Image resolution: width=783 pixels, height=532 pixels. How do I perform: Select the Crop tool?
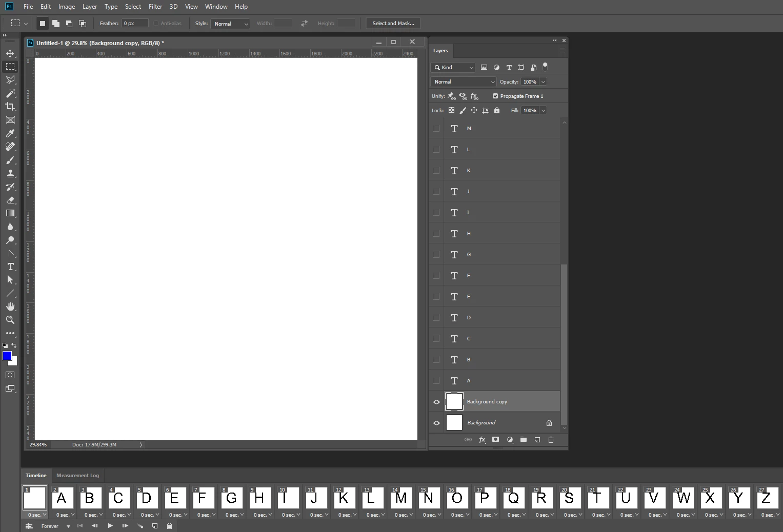pos(10,107)
